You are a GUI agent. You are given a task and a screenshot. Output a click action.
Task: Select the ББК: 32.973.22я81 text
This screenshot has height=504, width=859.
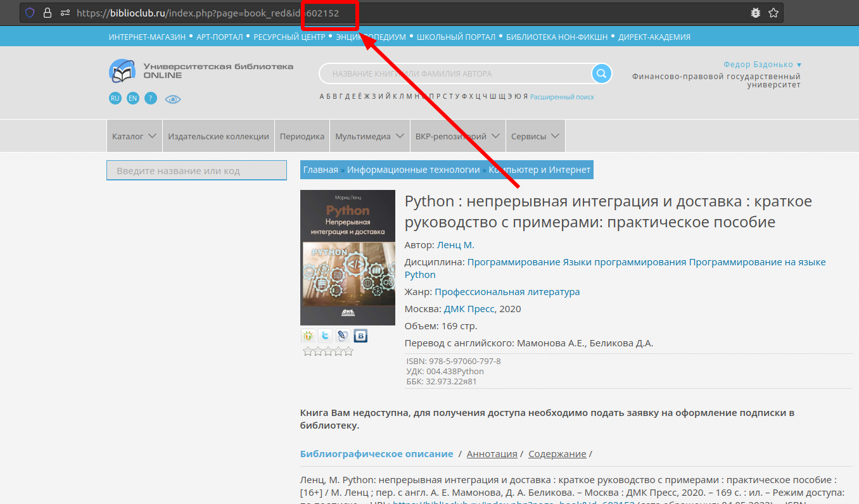442,381
